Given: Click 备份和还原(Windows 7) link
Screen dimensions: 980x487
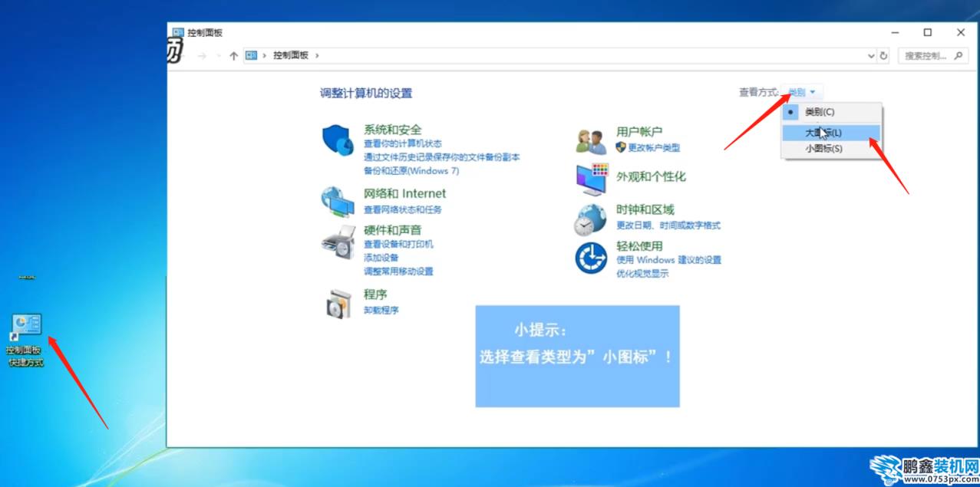Looking at the screenshot, I should [411, 170].
